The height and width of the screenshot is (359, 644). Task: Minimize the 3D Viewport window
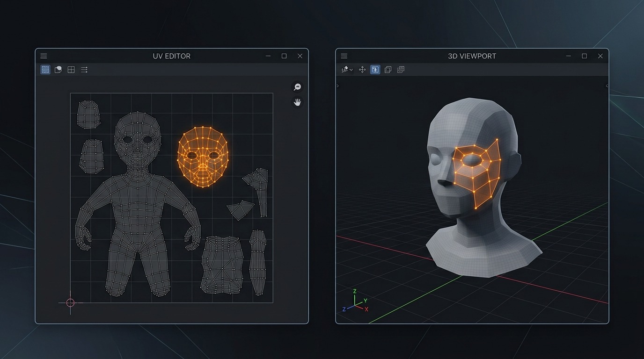pos(569,56)
